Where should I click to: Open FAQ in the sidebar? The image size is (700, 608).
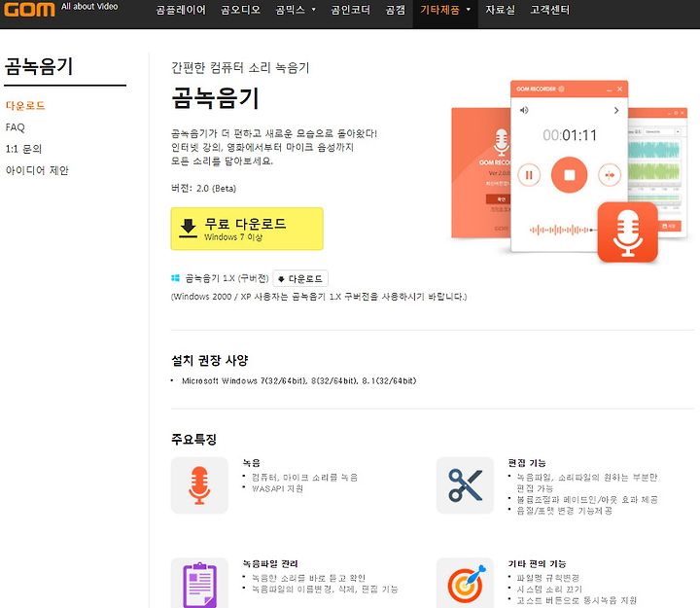tap(16, 127)
